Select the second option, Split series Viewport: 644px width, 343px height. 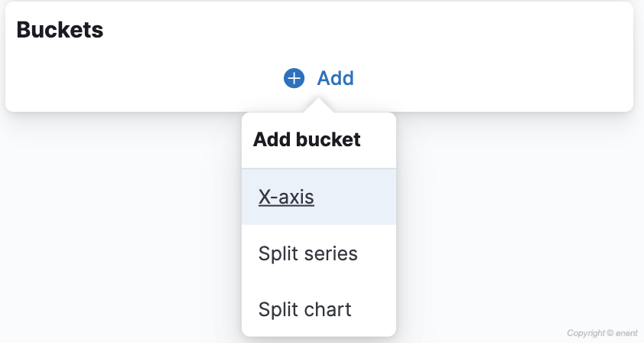pyautogui.click(x=319, y=253)
